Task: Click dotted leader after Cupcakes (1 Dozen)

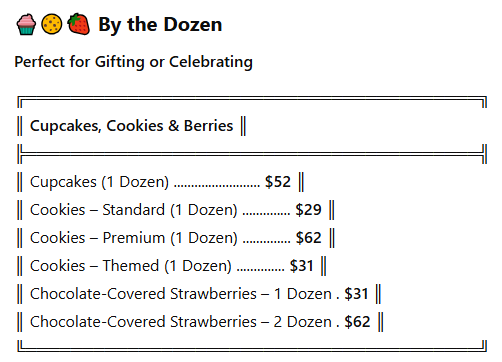Action: pyautogui.click(x=217, y=186)
